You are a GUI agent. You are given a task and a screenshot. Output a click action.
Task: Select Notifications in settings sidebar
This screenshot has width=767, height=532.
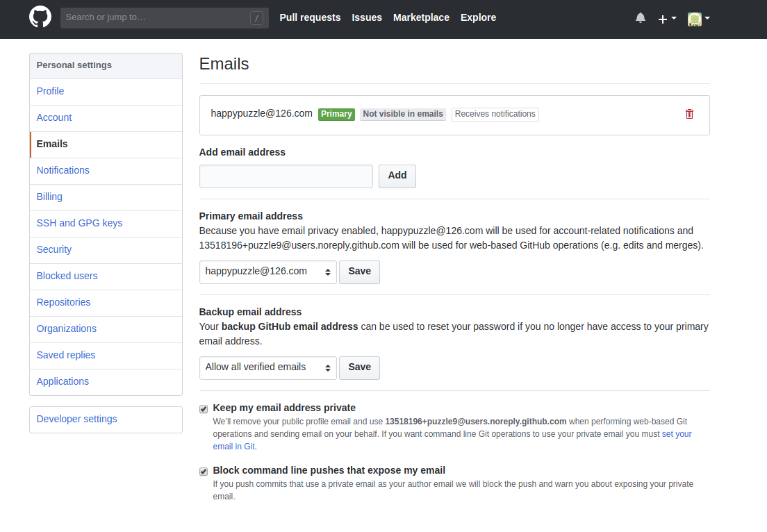pyautogui.click(x=63, y=170)
